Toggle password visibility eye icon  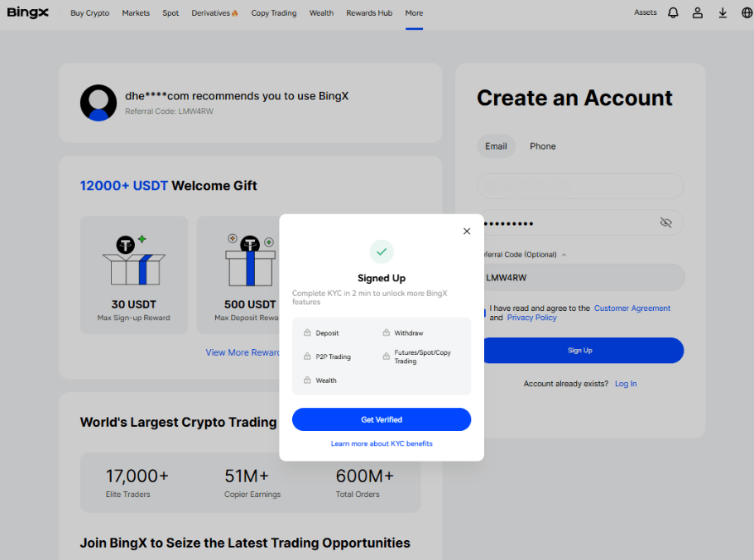pyautogui.click(x=666, y=223)
